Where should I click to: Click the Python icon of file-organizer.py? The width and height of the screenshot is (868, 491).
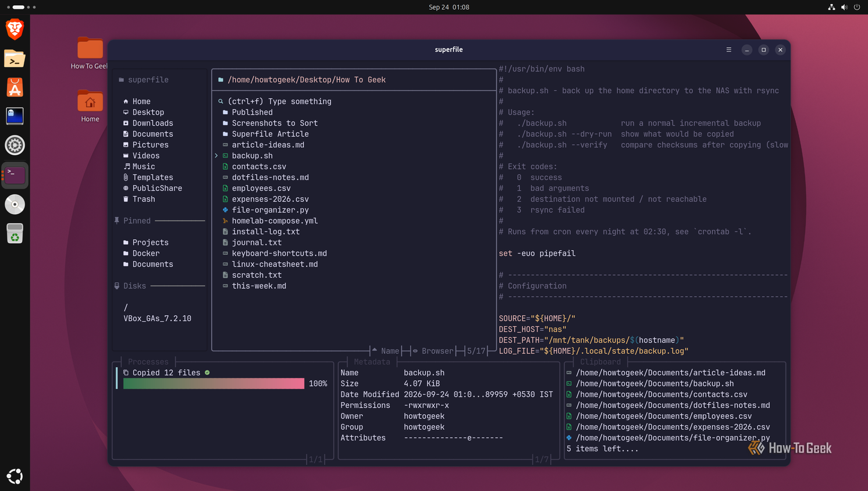tap(225, 210)
